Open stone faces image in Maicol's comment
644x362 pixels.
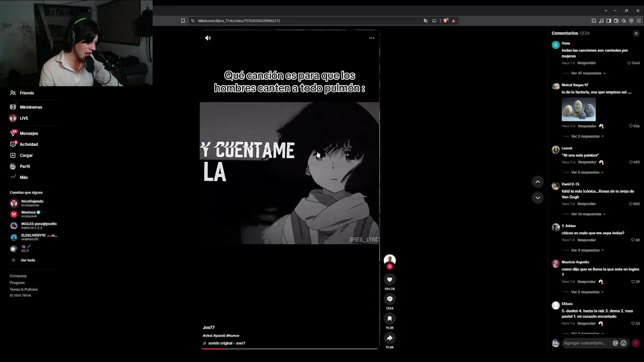(579, 109)
